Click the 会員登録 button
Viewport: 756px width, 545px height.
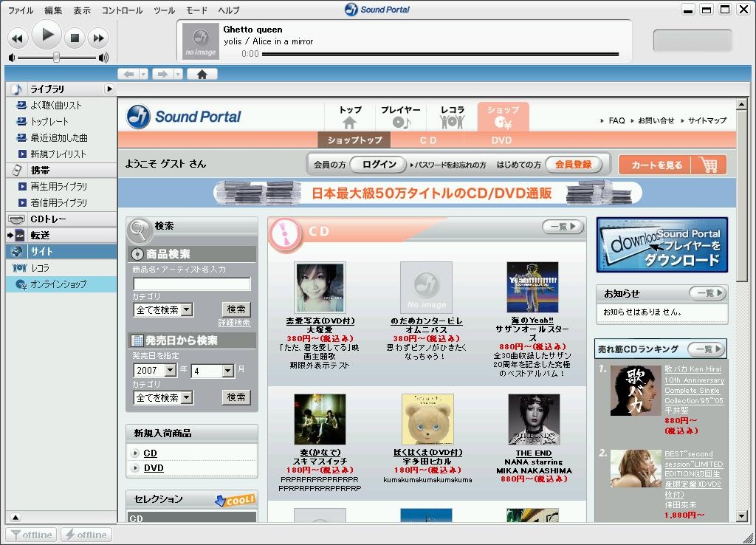tap(573, 165)
